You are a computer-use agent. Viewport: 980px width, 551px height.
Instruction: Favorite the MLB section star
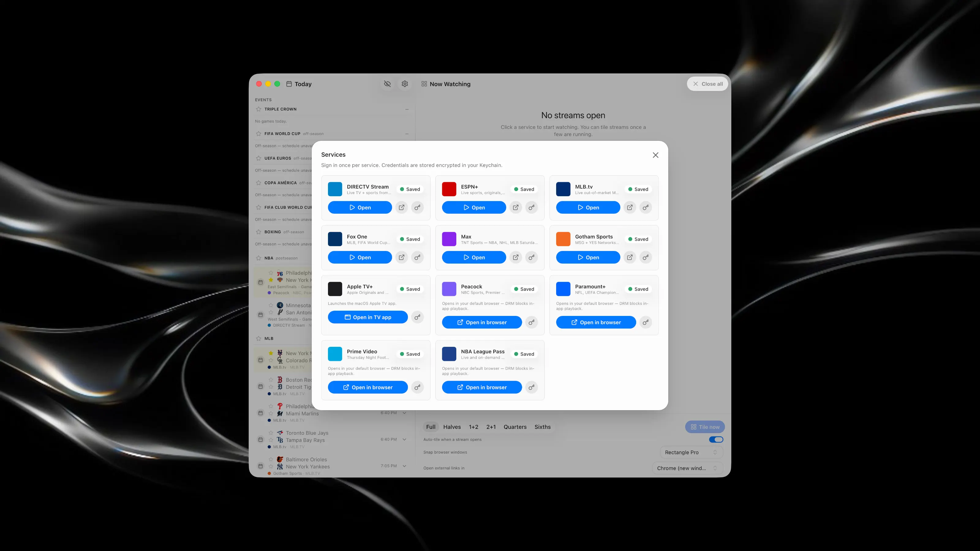(259, 338)
